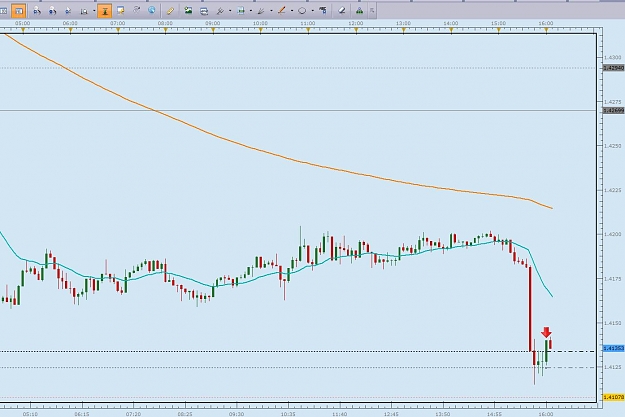Viewport: 625px width, 417px height.
Task: Click the yellow 1.41078 price label
Action: tap(613, 397)
